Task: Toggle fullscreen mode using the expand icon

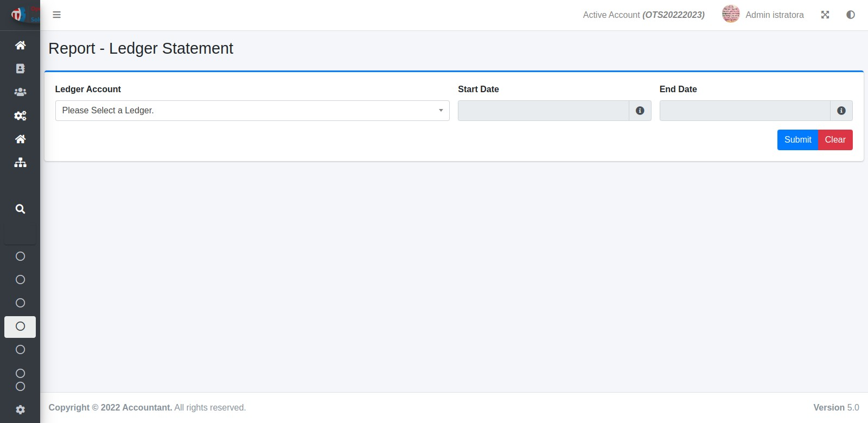Action: click(x=825, y=15)
